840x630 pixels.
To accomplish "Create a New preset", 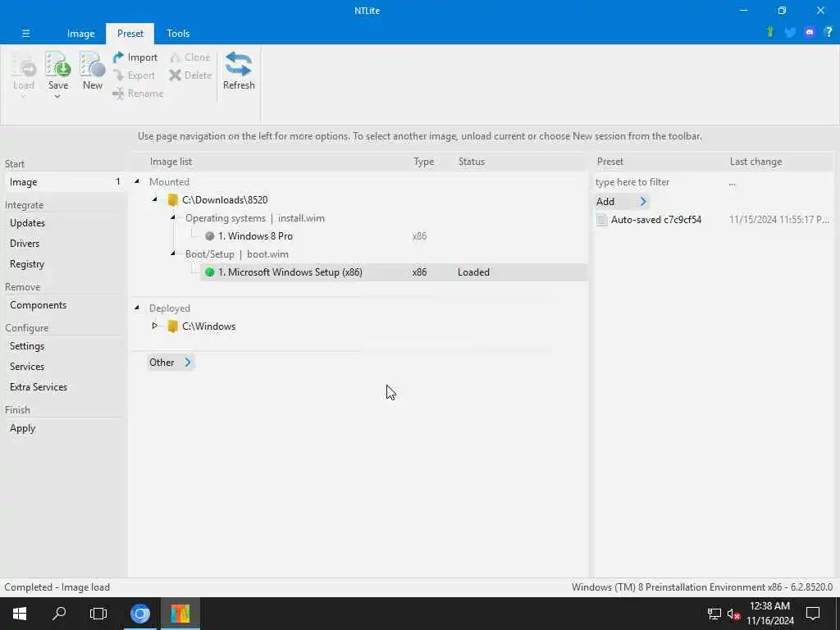I will click(92, 71).
